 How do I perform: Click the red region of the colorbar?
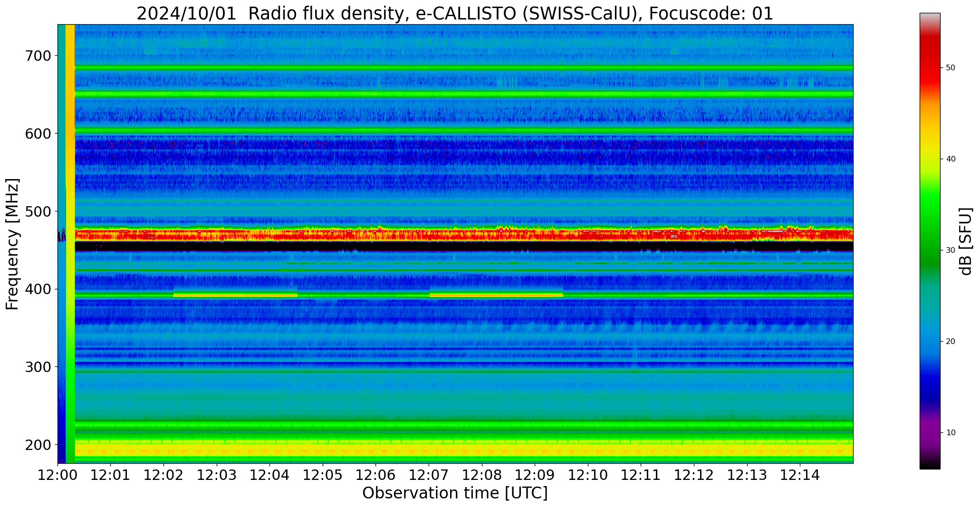(930, 62)
